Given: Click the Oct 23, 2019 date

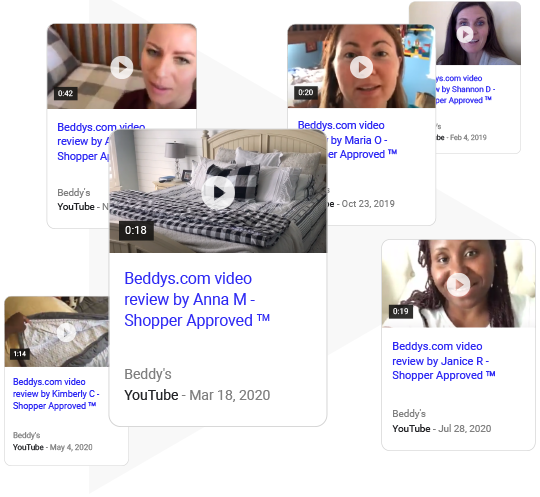Looking at the screenshot, I should [368, 204].
